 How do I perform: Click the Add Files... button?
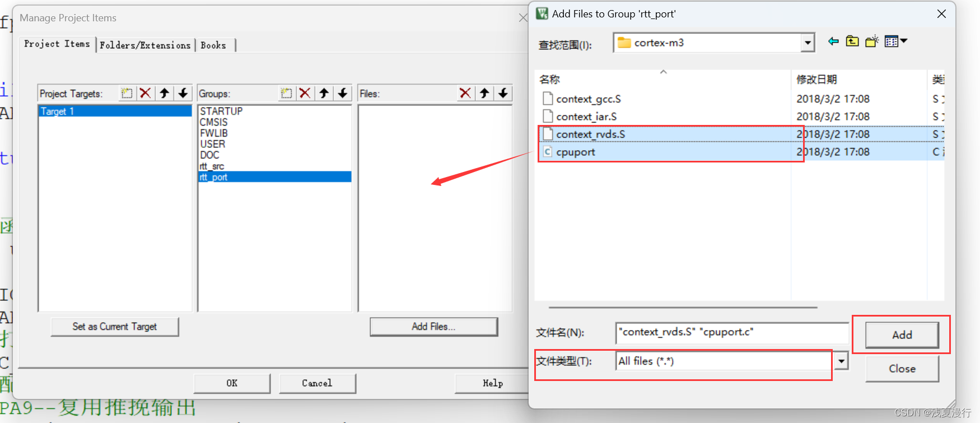[x=433, y=327]
